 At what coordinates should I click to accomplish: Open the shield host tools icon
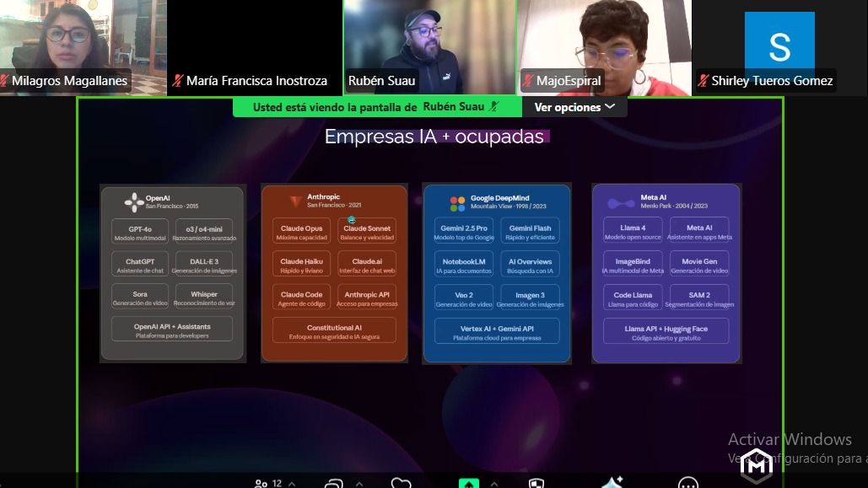[536, 484]
